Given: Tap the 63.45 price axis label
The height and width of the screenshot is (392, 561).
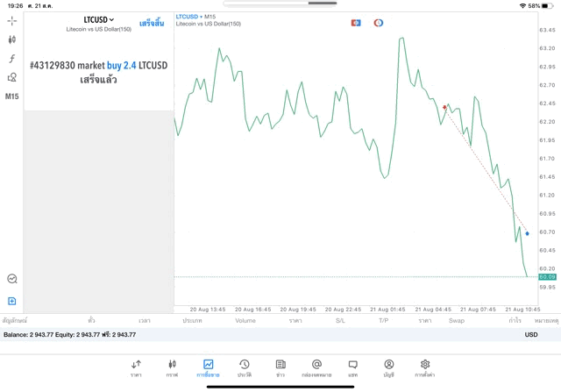Looking at the screenshot, I should [x=547, y=30].
